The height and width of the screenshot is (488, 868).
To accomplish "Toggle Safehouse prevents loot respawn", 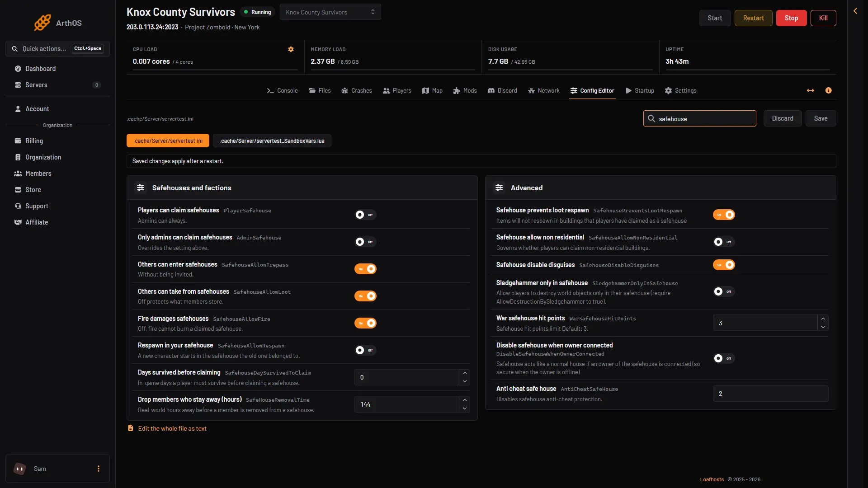I will [x=724, y=215].
